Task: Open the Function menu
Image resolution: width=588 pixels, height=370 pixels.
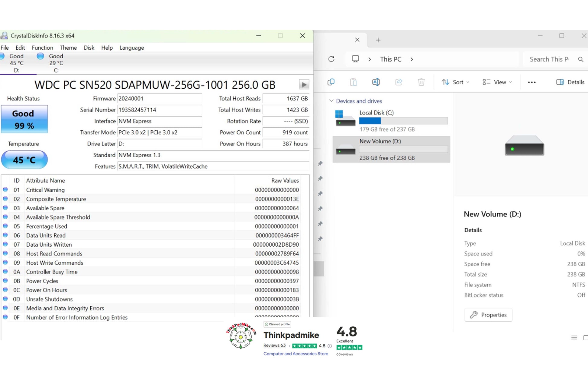Action: coord(42,47)
